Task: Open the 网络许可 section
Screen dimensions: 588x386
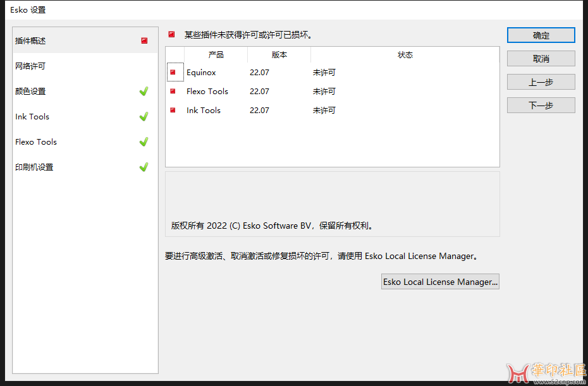Action: [x=85, y=66]
